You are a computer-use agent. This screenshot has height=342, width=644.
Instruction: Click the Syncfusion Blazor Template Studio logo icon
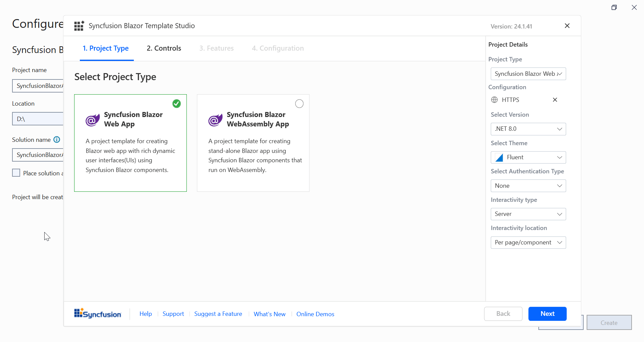[79, 26]
